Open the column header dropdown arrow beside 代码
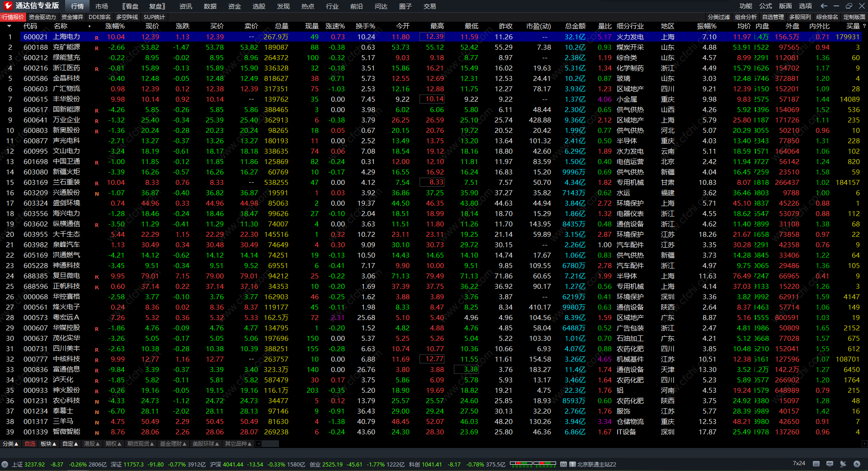 9,26
